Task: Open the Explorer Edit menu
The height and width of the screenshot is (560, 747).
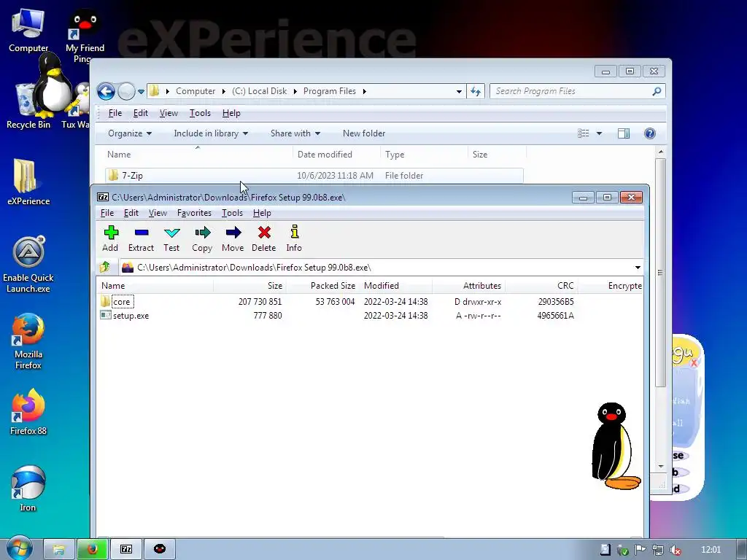Action: (x=141, y=113)
